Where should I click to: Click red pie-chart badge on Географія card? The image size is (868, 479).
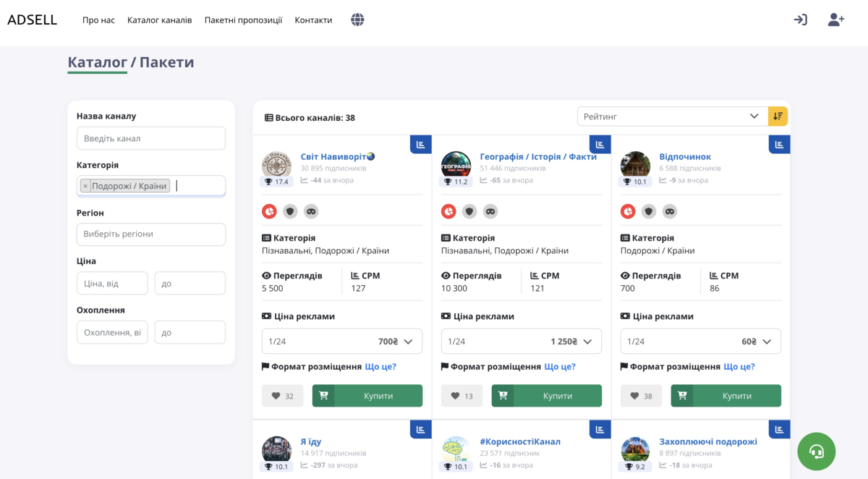click(x=448, y=211)
